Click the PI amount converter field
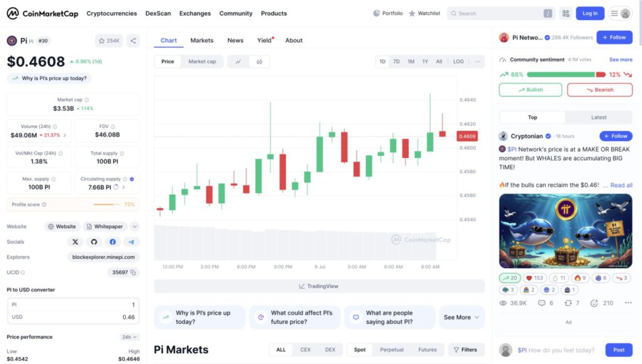This screenshot has width=642, height=364. (x=73, y=304)
